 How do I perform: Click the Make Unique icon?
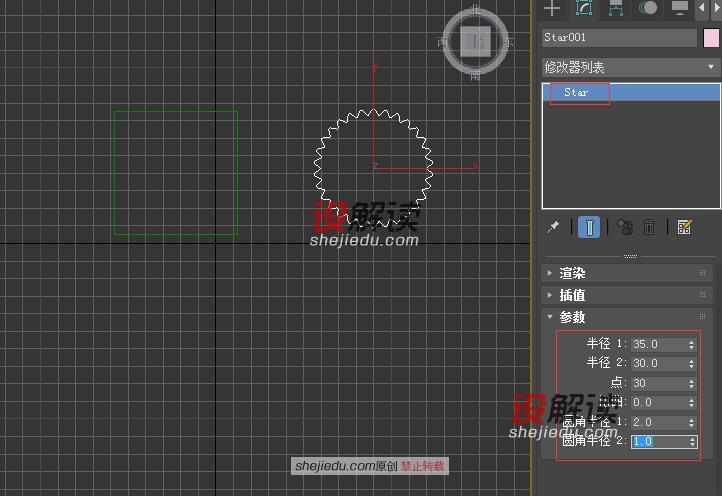(x=625, y=228)
